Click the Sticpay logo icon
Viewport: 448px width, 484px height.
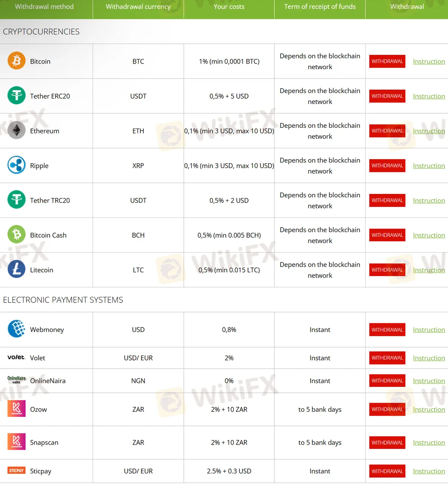[17, 470]
